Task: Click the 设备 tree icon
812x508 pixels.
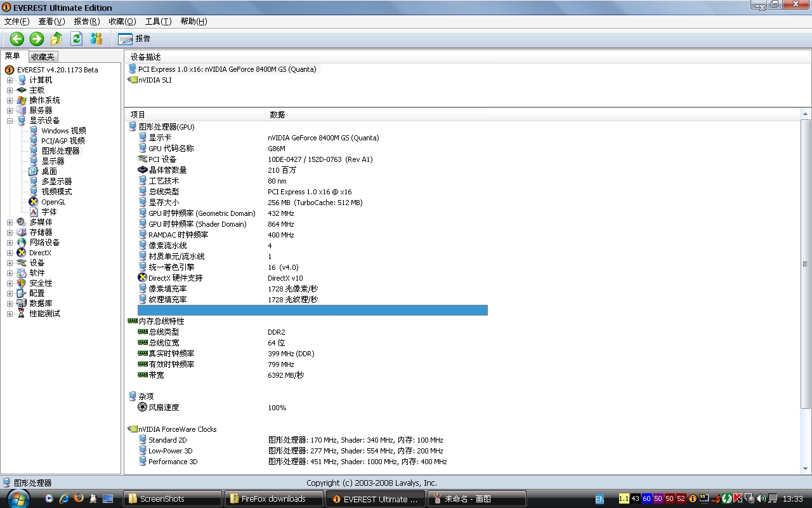Action: click(x=22, y=263)
